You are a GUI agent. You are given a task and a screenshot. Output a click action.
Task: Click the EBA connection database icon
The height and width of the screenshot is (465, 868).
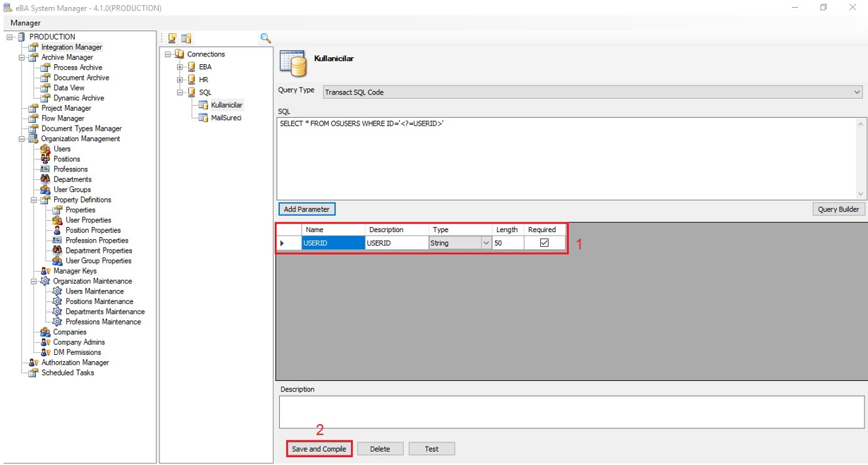tap(191, 67)
